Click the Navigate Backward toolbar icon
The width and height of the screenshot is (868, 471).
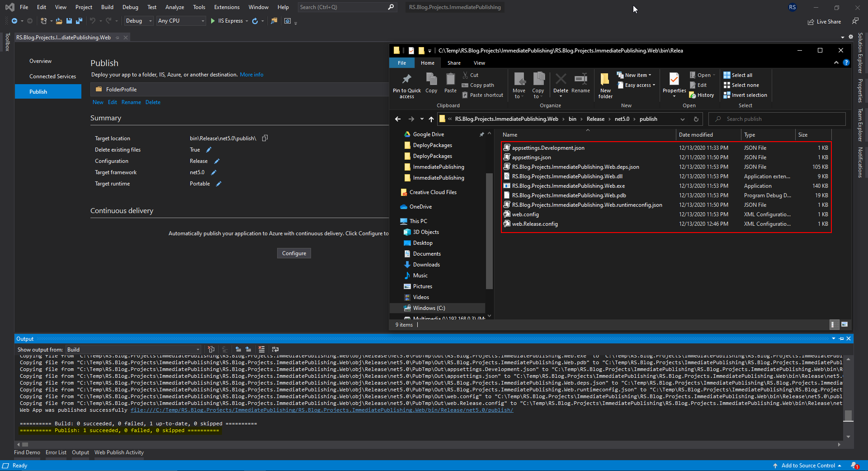click(x=14, y=21)
